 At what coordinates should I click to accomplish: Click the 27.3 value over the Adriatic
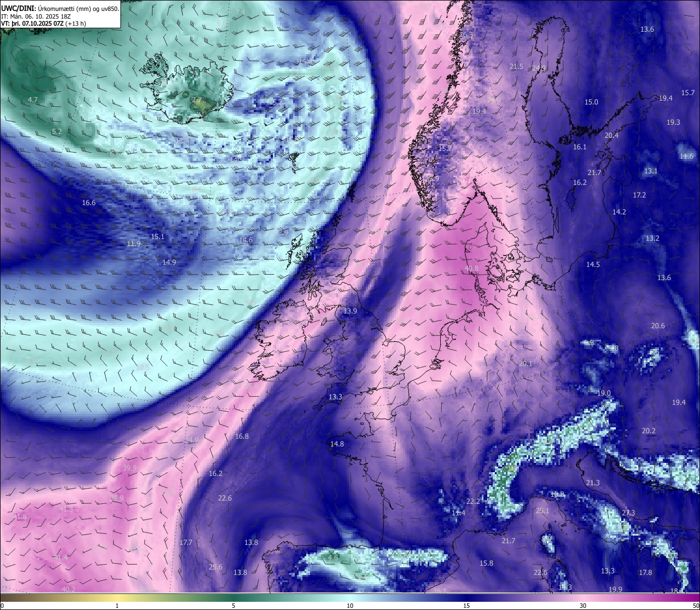628,513
